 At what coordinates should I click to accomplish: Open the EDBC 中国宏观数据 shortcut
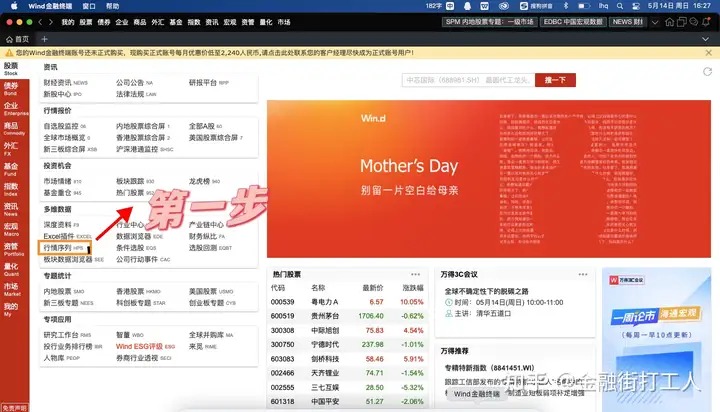(573, 22)
